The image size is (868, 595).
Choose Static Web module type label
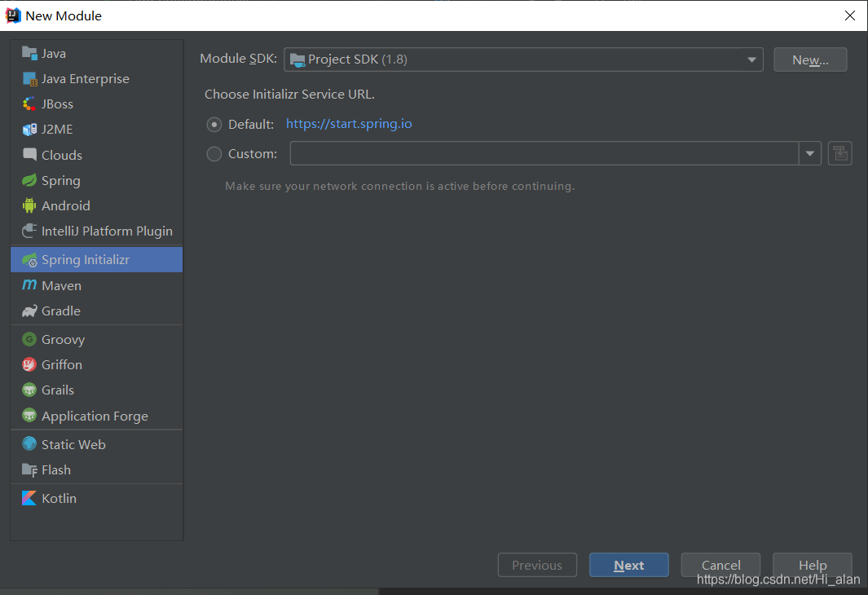coord(73,444)
